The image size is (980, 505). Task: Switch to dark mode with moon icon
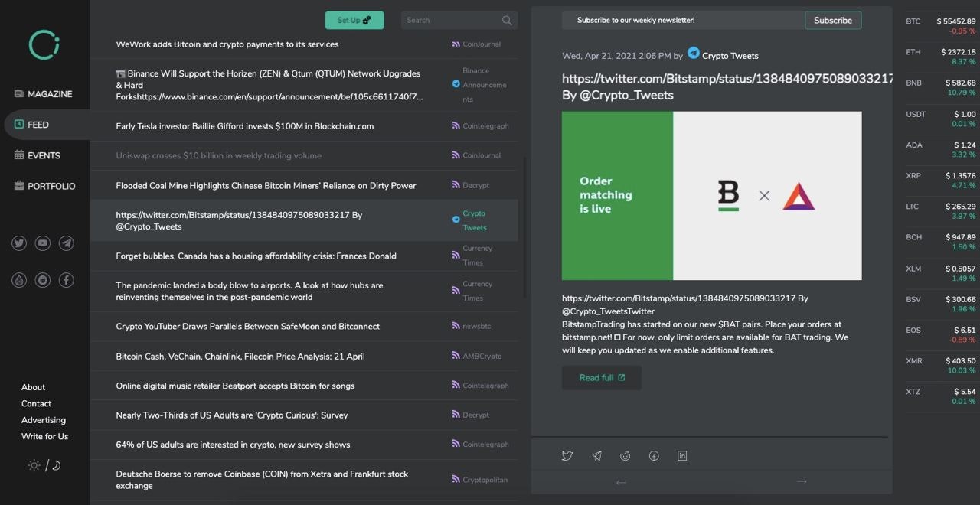coord(56,465)
